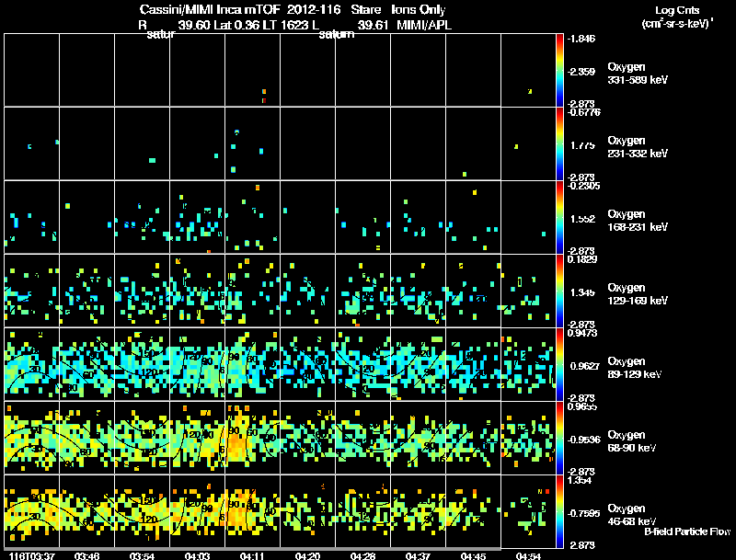Click the 04:54 time axis label
Image resolution: width=736 pixels, height=560 pixels.
click(x=528, y=556)
